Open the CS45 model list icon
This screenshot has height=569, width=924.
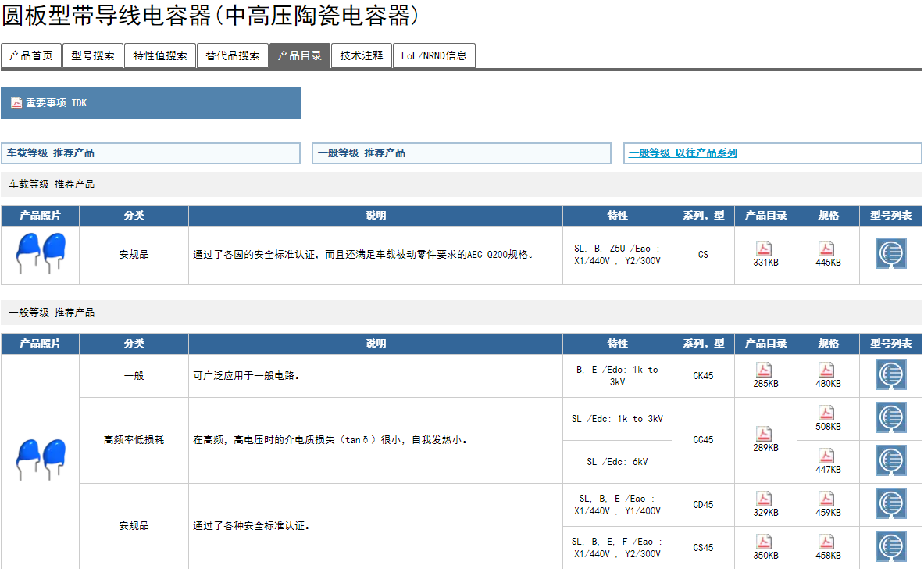click(890, 546)
